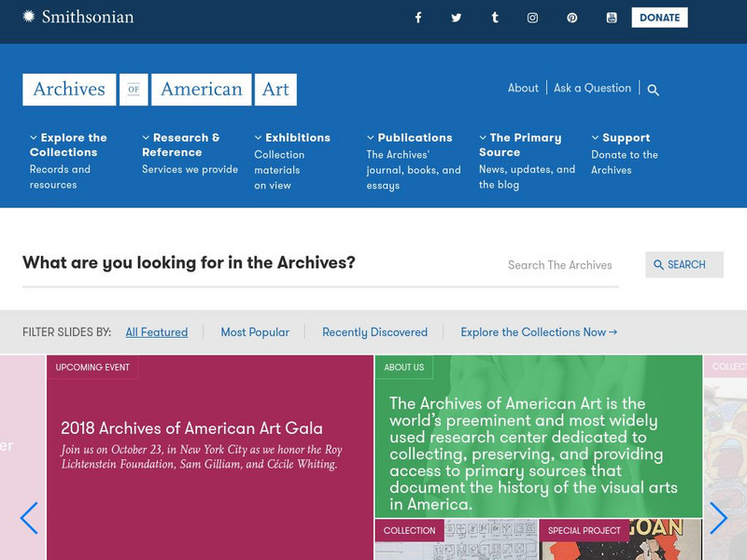Click the Twitter bird icon
This screenshot has width=747, height=560.
(456, 17)
